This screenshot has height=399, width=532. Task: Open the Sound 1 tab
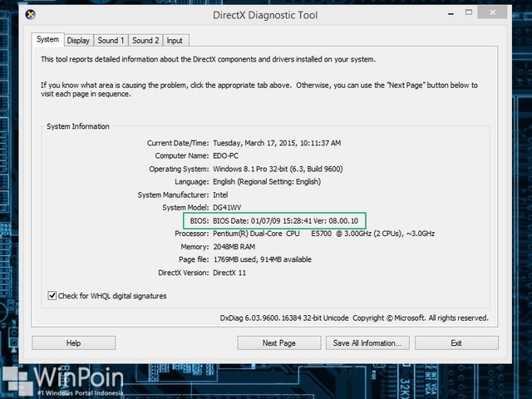pos(111,41)
